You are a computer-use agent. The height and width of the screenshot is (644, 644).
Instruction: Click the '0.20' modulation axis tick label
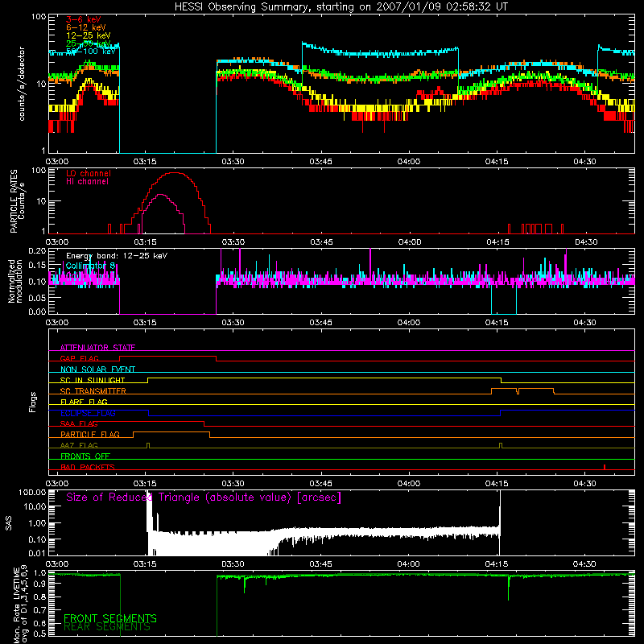pos(37,251)
